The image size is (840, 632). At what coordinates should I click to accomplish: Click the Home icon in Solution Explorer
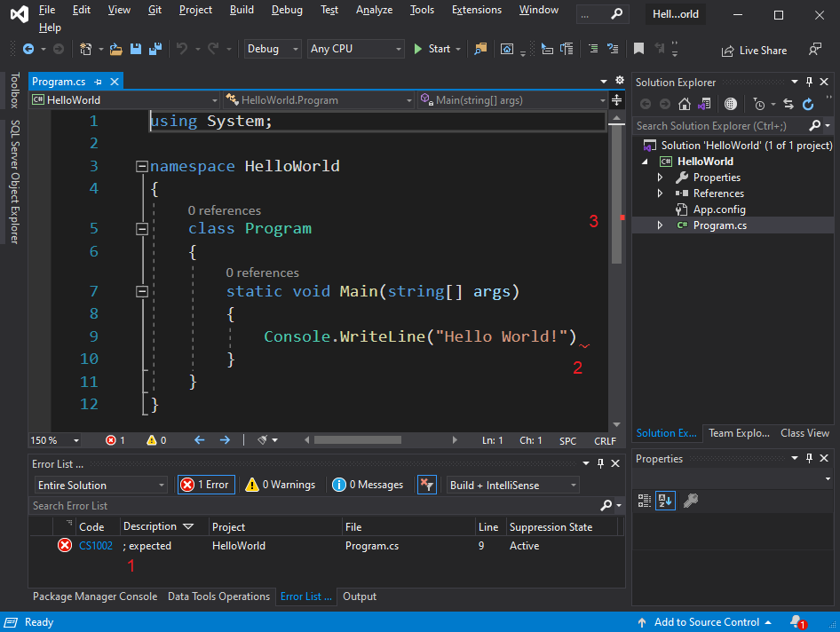[x=685, y=104]
